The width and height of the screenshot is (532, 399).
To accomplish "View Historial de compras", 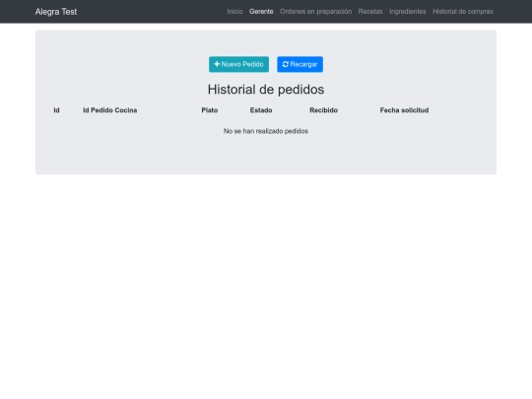I will [x=463, y=12].
